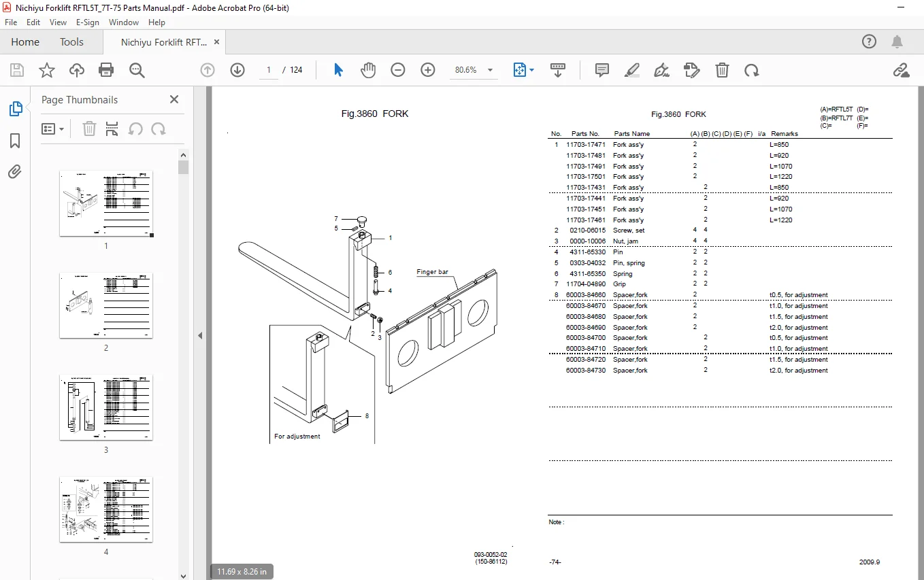Switch to the Home tab
Screen dimensions: 924x580
[25, 41]
